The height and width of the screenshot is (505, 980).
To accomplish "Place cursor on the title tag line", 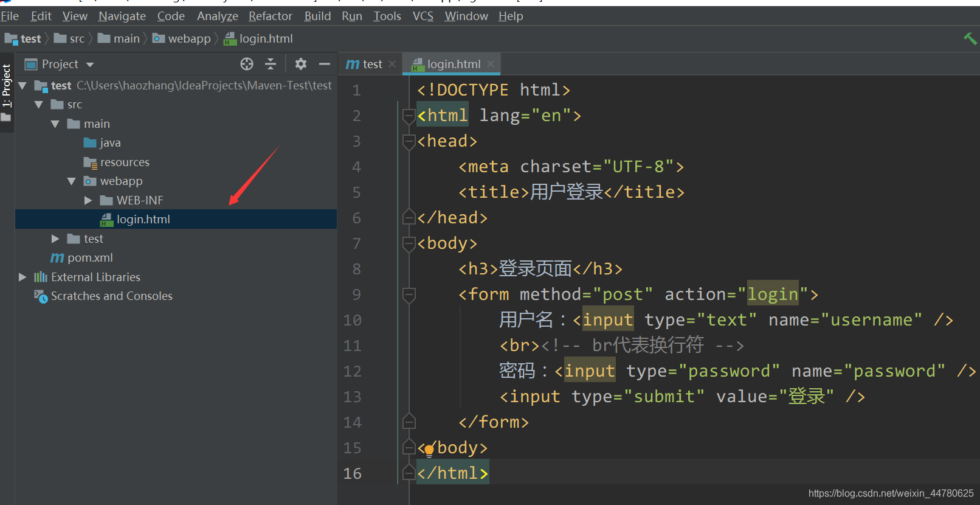I will [x=571, y=192].
